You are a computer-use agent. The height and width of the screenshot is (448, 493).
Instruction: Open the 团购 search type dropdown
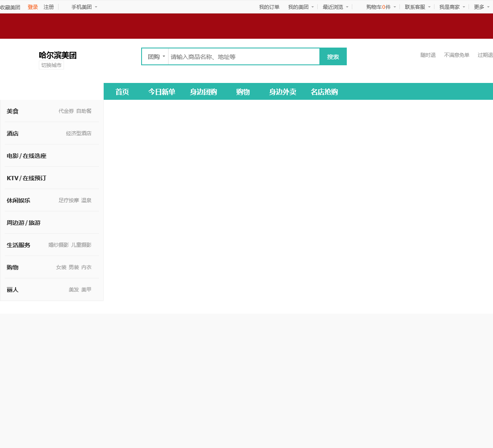(156, 57)
